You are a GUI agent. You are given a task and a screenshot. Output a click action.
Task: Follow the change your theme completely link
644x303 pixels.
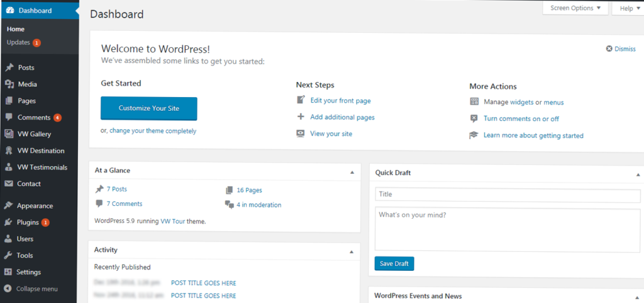click(153, 131)
